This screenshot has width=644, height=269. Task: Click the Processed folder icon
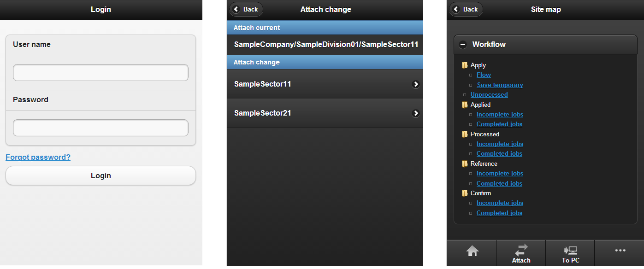pos(465,134)
